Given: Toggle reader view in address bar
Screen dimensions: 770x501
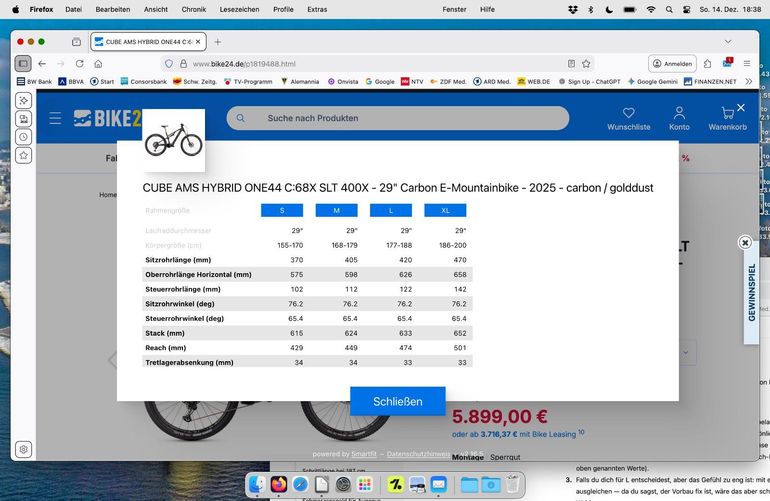Looking at the screenshot, I should tap(571, 63).
